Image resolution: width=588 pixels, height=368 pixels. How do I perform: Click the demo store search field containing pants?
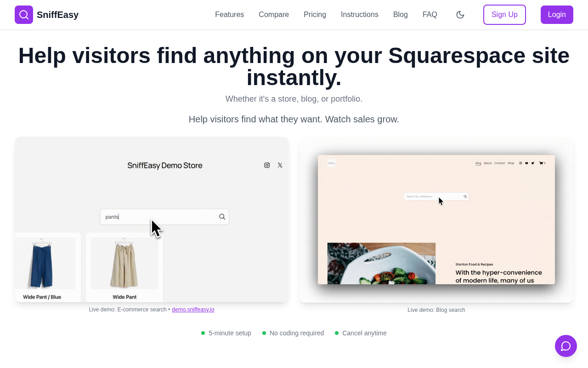pyautogui.click(x=164, y=217)
